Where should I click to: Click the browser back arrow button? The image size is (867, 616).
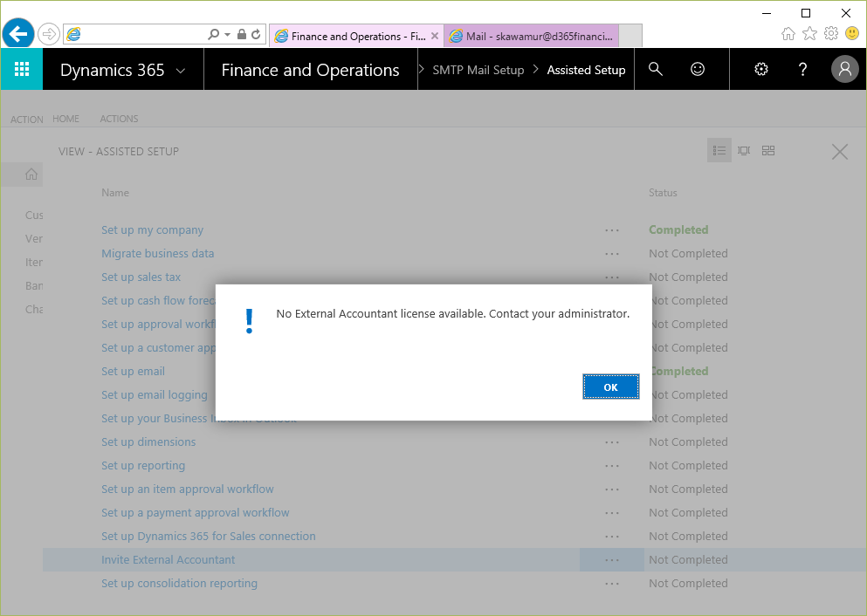(x=17, y=35)
